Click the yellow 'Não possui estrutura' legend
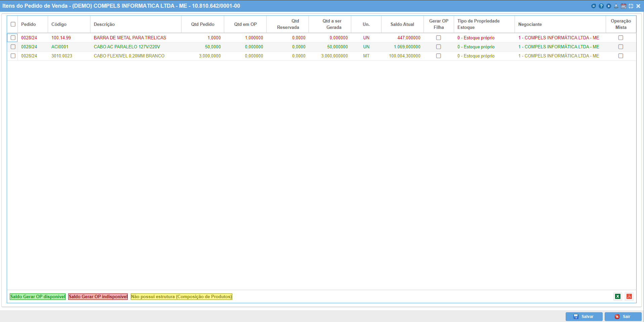 pyautogui.click(x=182, y=296)
